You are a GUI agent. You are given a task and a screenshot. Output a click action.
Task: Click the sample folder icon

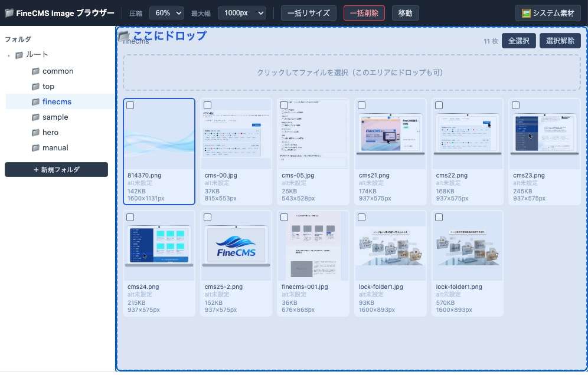(35, 117)
